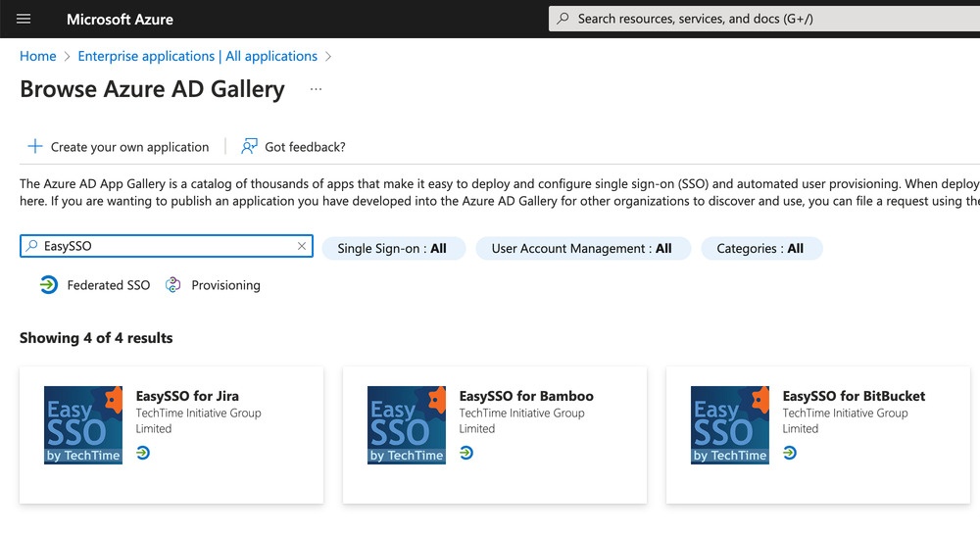Click publisher text under EasySSO for BitBucket
This screenshot has height=536, width=980.
tap(845, 421)
